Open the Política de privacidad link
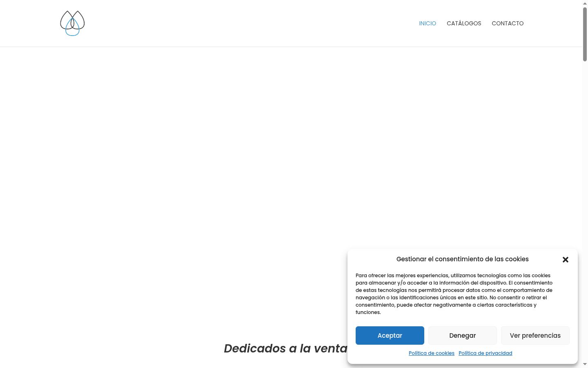Viewport: 588px width, 368px height. (486, 353)
